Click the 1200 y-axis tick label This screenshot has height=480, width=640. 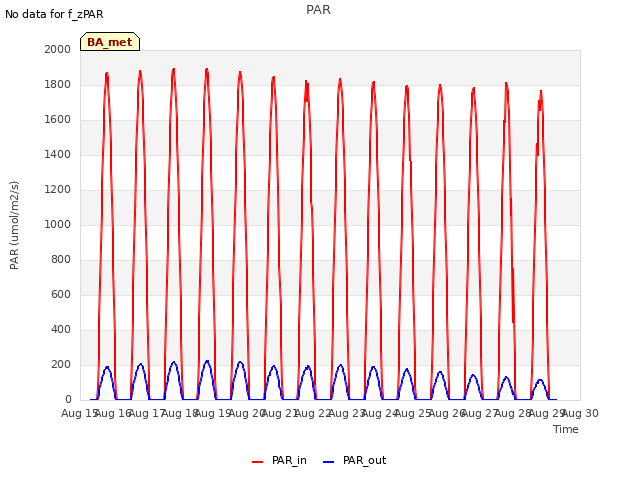coord(58,189)
